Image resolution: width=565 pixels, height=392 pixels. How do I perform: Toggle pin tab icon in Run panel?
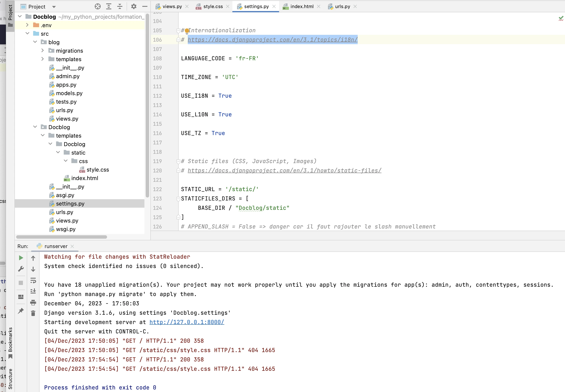point(21,311)
